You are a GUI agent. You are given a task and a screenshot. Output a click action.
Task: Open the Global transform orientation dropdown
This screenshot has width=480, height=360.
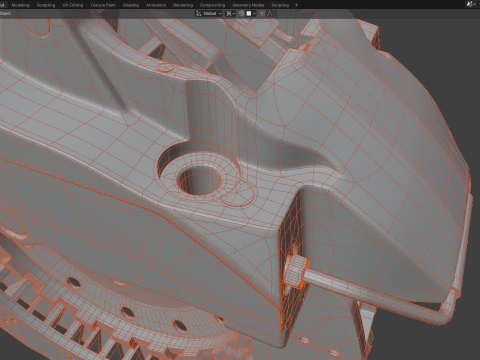point(209,14)
